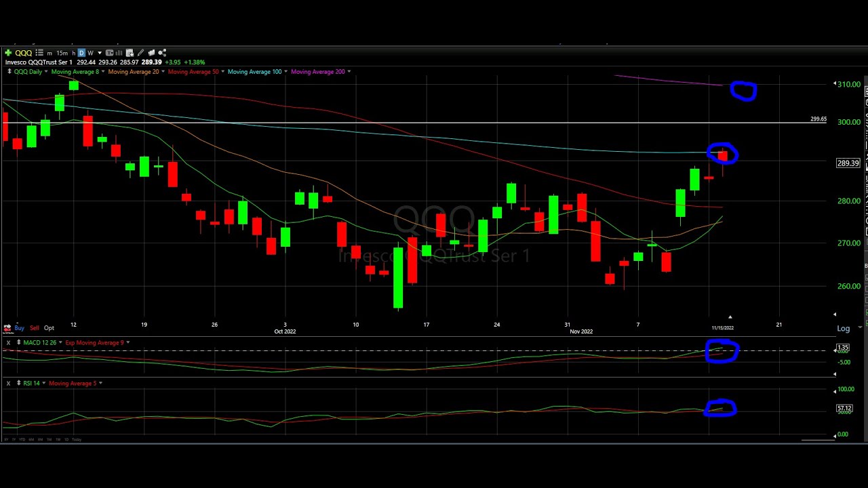The width and height of the screenshot is (868, 488).
Task: Open the RSI 14 dropdown
Action: point(44,384)
